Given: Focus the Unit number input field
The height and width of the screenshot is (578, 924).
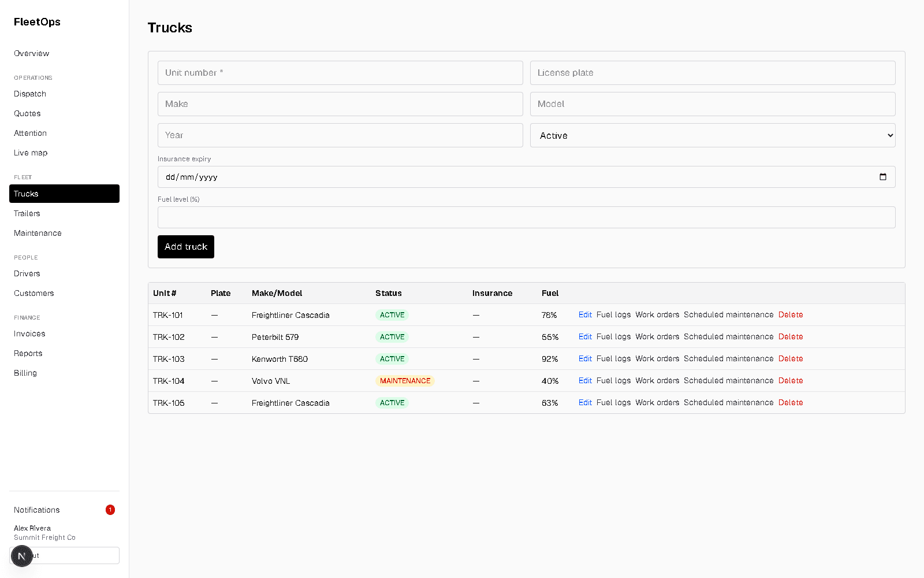Looking at the screenshot, I should (340, 73).
